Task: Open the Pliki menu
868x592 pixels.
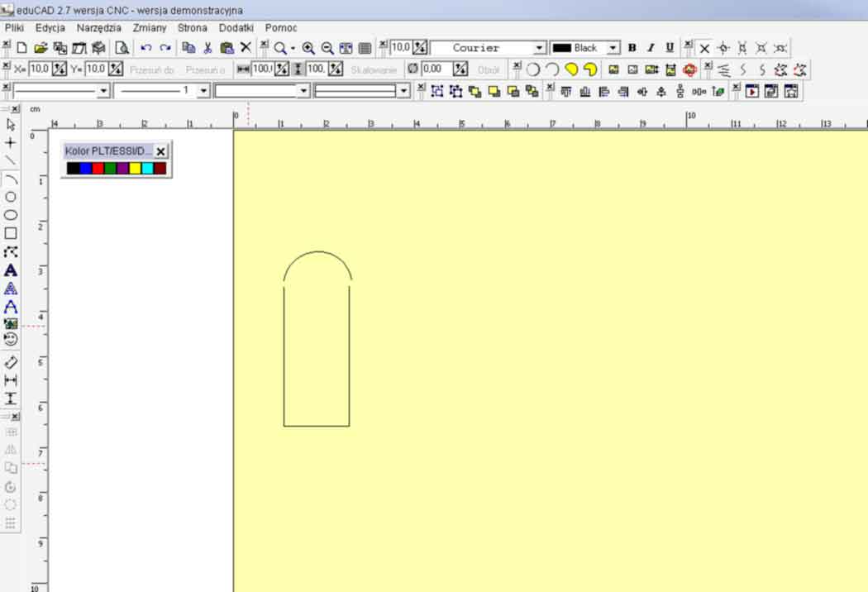Action: coord(14,27)
